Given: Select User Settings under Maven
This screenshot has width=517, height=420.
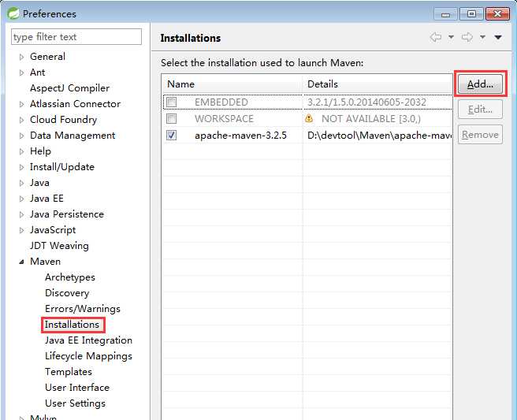Looking at the screenshot, I should point(75,403).
